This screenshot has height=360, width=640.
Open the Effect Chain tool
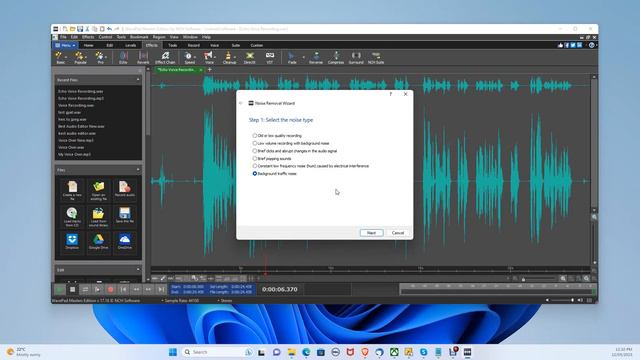click(165, 58)
